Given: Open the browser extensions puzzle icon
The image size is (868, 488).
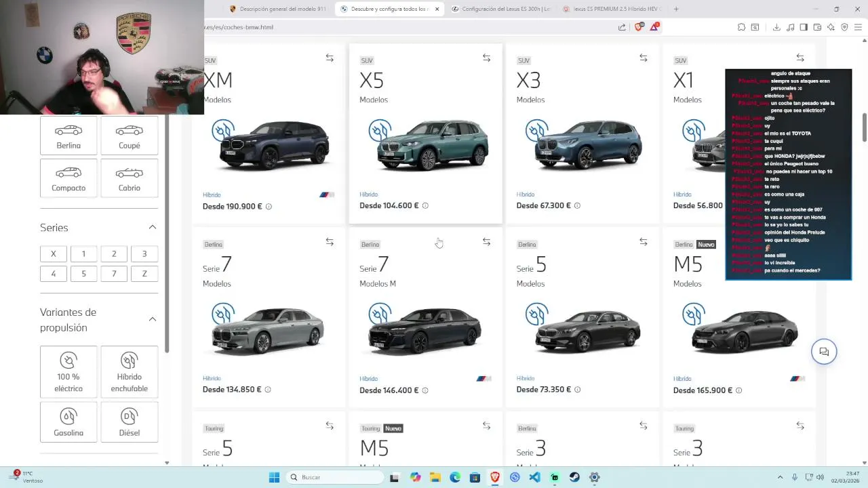Looking at the screenshot, I should coord(741,27).
